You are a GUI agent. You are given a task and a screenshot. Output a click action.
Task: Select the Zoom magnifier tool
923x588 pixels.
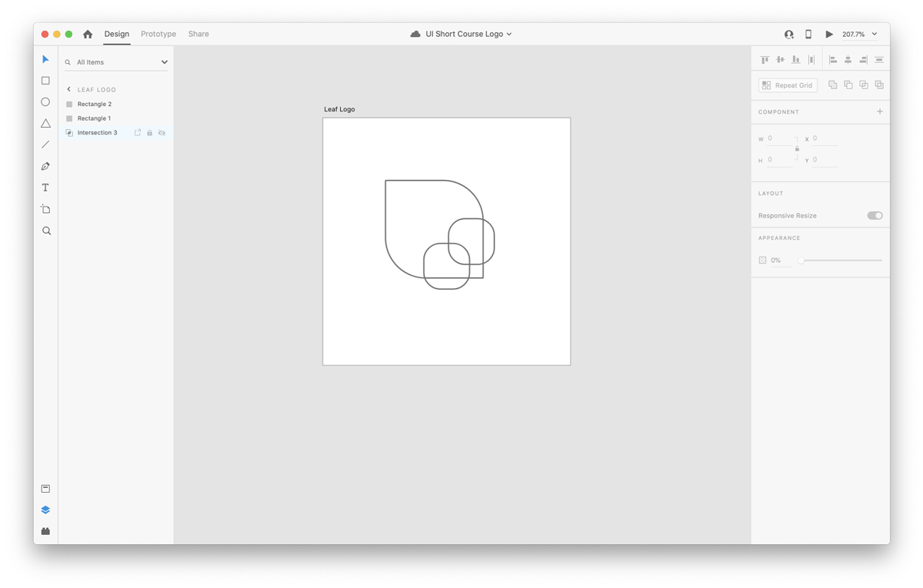46,231
